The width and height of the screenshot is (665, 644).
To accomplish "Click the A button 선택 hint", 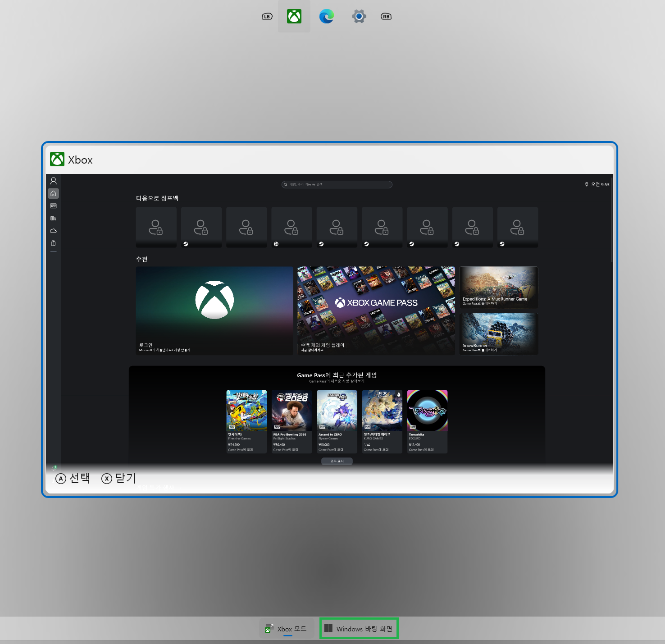I will tap(73, 478).
